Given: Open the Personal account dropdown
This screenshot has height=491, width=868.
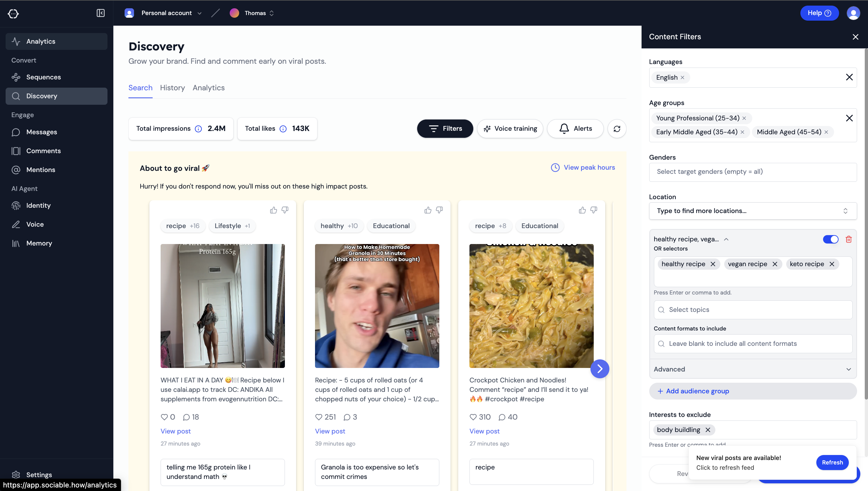Looking at the screenshot, I should (x=167, y=13).
